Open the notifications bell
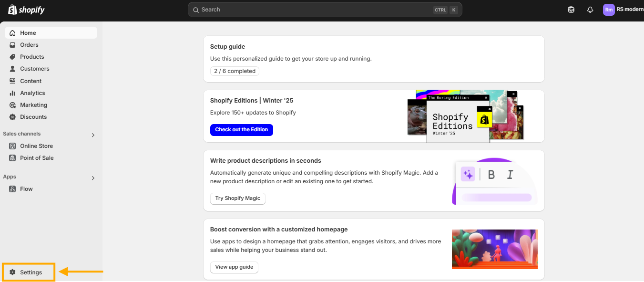 (x=590, y=10)
